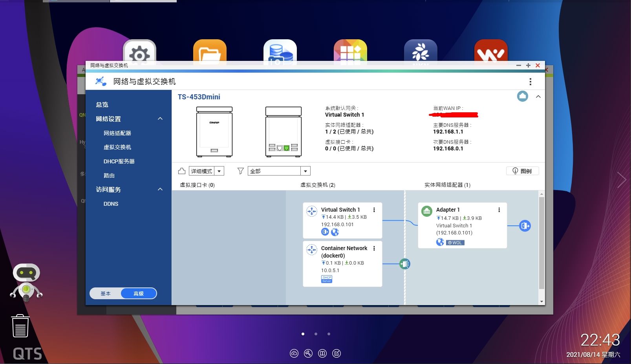This screenshot has height=364, width=631.
Task: Open the 全部 filter dropdown
Action: pos(279,171)
